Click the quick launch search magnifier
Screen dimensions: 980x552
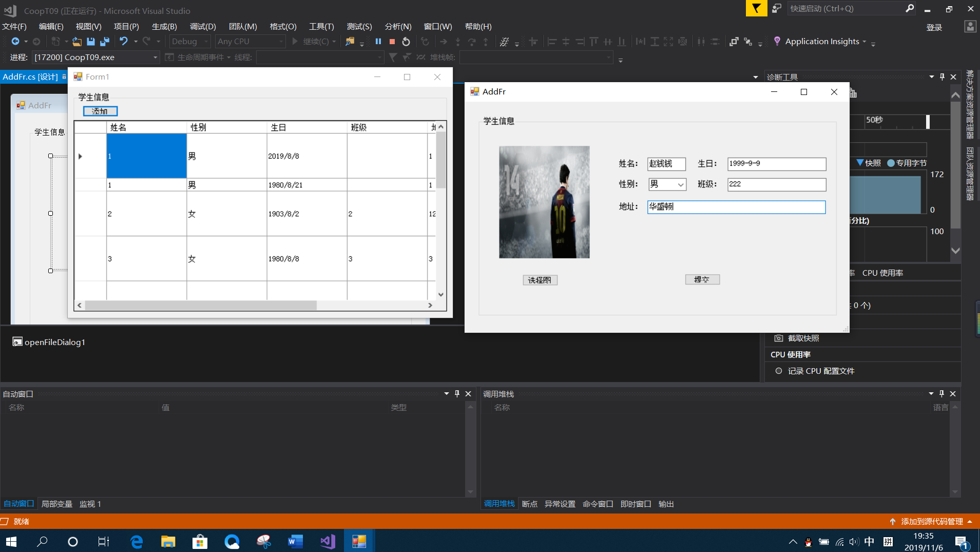(910, 8)
